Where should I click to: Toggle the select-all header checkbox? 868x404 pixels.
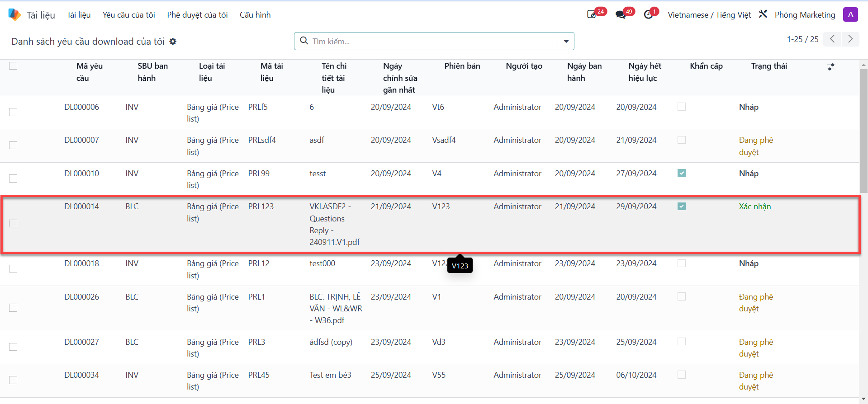click(13, 66)
